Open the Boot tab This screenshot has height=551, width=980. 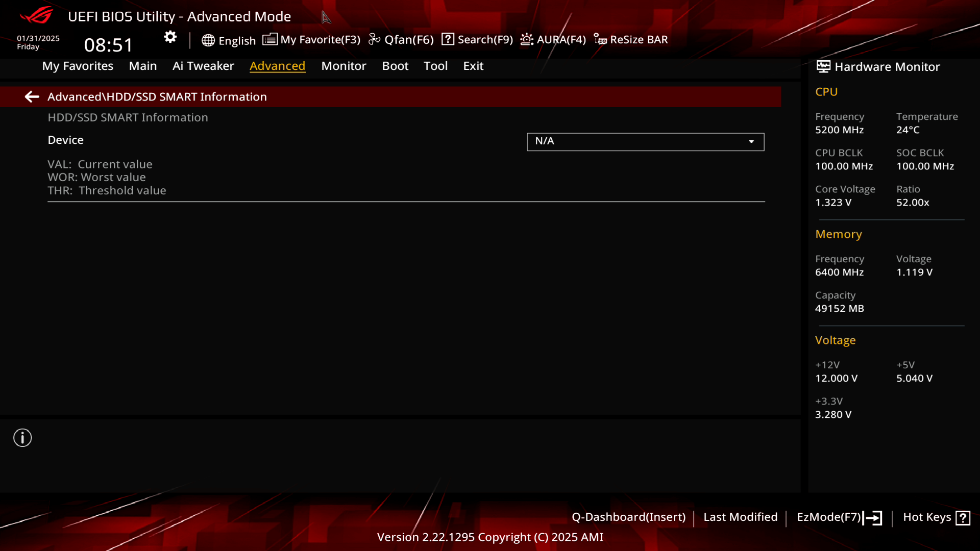[395, 66]
